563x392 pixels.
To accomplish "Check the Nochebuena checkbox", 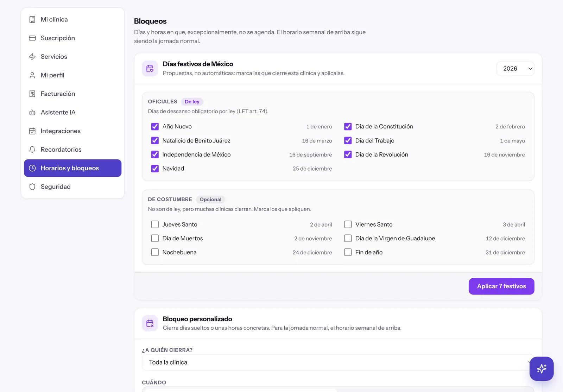I will coord(155,252).
